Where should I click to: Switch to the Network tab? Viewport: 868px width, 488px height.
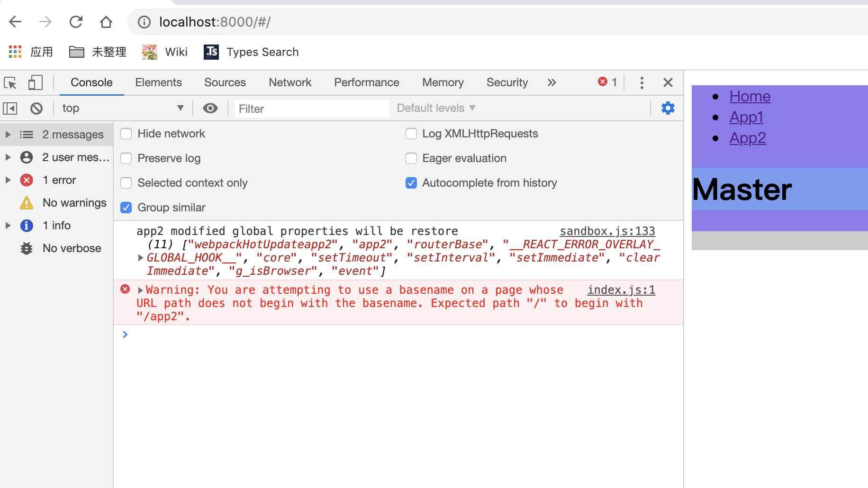pos(289,82)
